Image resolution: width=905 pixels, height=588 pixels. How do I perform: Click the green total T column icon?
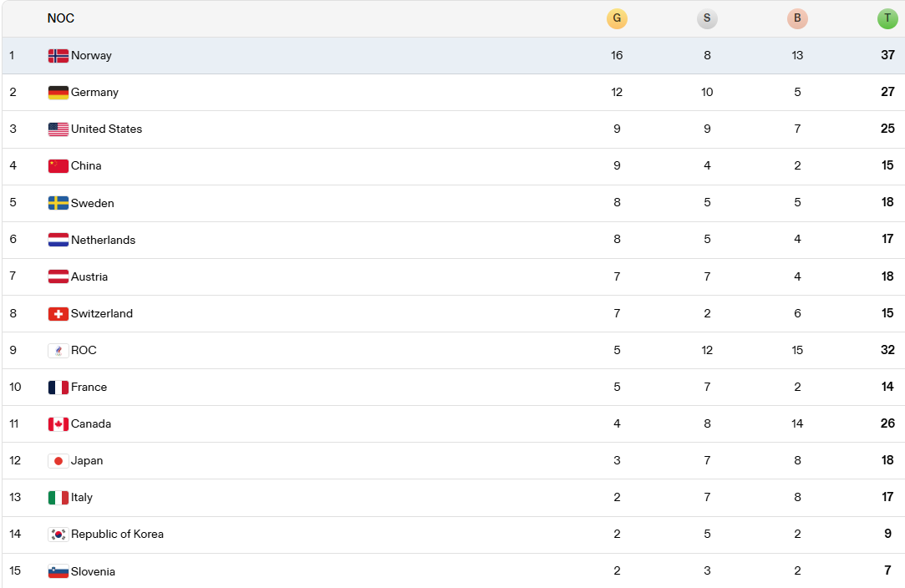click(887, 19)
